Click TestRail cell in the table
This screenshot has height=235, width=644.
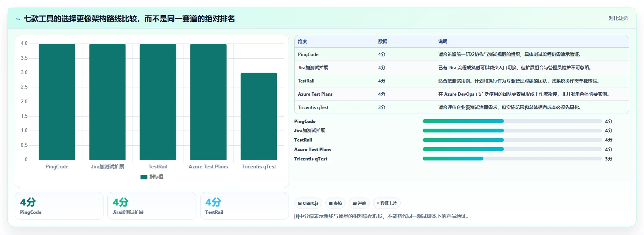306,81
